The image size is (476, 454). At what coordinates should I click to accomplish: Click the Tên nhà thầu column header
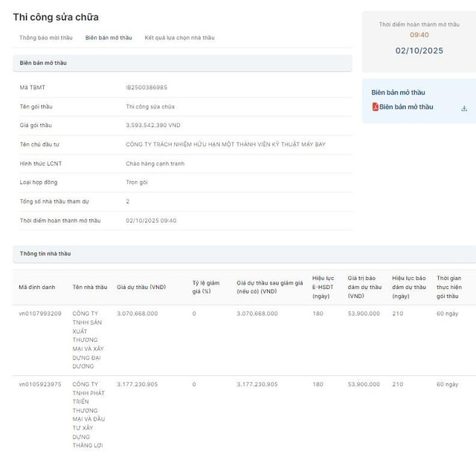[x=89, y=287]
